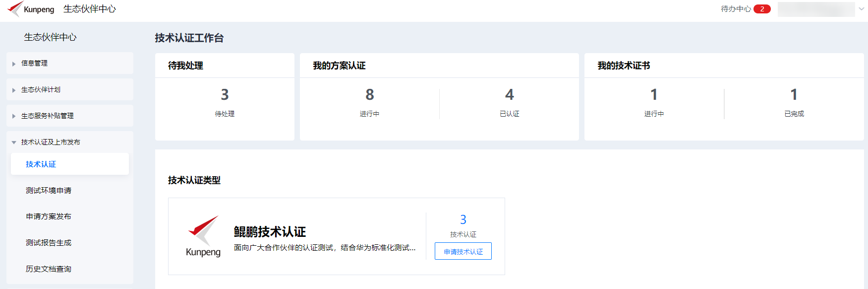Expand the 信息管理 menu arrow

(14, 64)
